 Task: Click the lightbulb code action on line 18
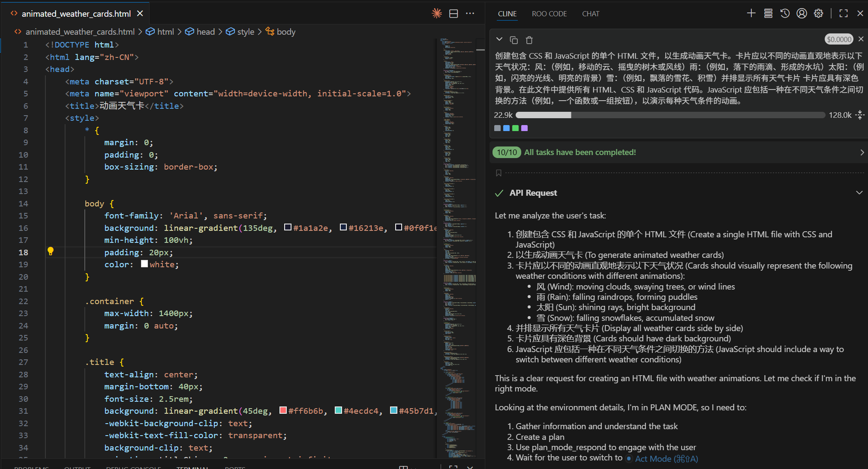coord(51,251)
